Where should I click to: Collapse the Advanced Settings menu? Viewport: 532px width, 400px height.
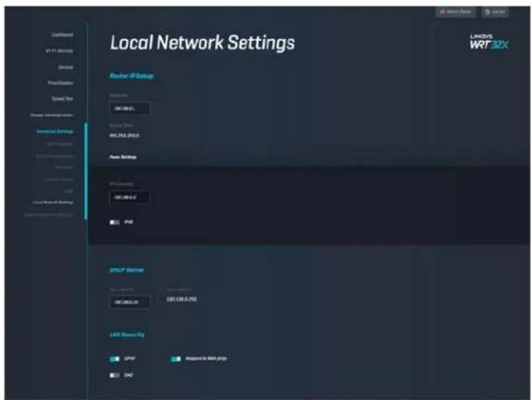[55, 131]
